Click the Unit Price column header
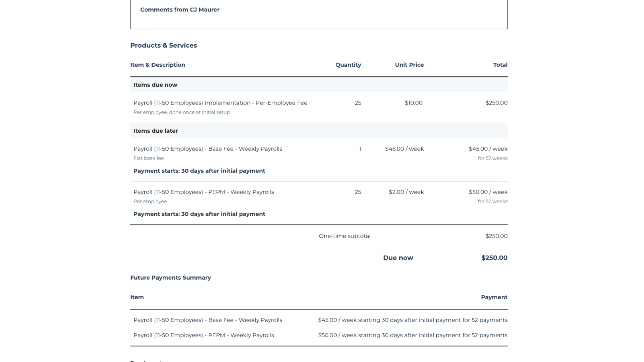This screenshot has height=362, width=644. click(x=409, y=65)
